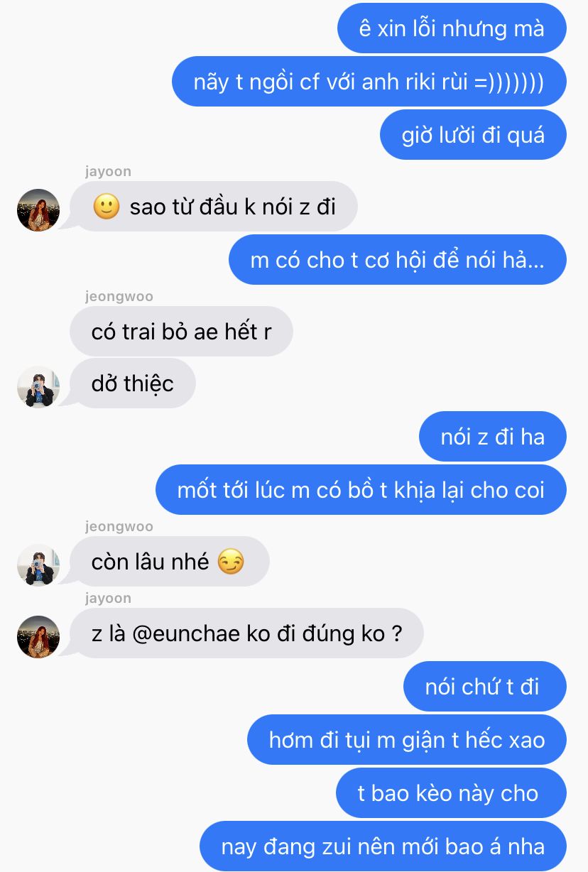Tap sender name 'jeongwoo' above 'có trai bỏ ae'
This screenshot has height=872, width=588.
[119, 296]
